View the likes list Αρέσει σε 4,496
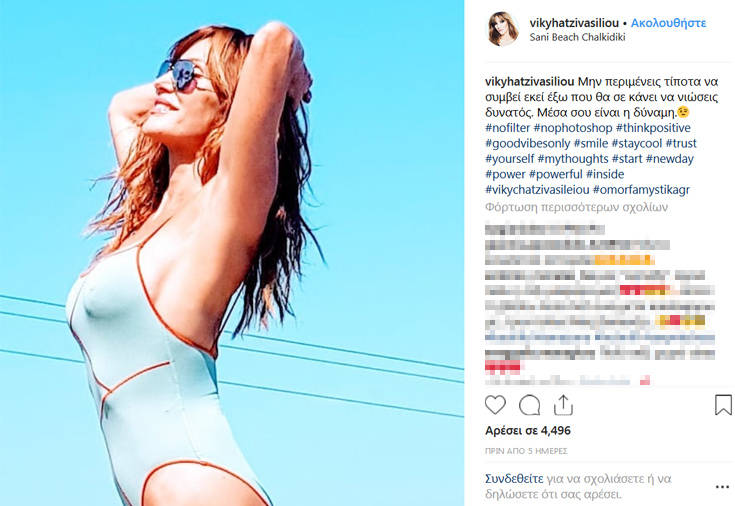Viewport: 735px width, 506px height. [528, 430]
